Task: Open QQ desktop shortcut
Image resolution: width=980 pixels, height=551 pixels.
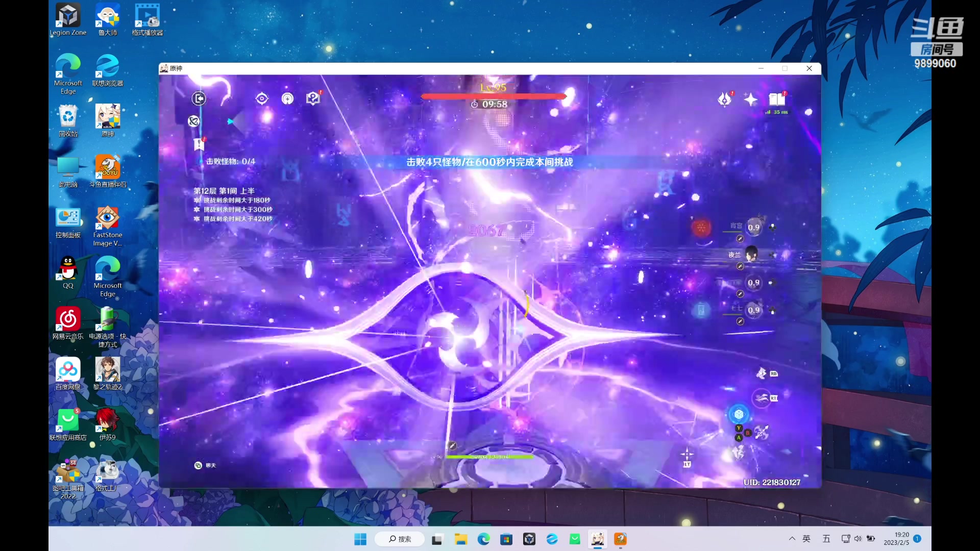Action: [x=68, y=273]
